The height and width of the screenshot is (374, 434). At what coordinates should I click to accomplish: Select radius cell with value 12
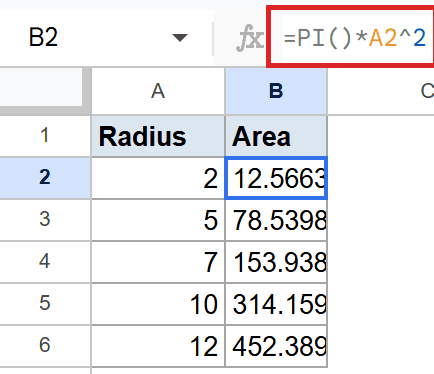point(158,346)
